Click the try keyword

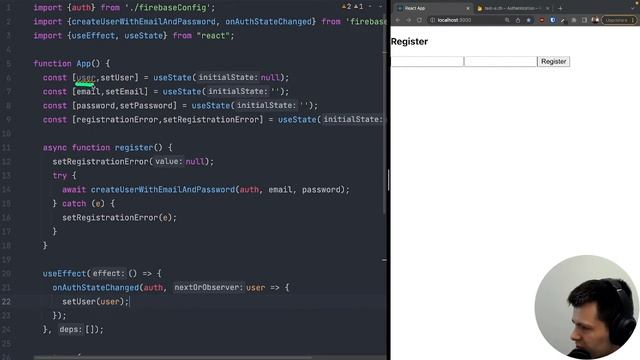click(x=60, y=176)
